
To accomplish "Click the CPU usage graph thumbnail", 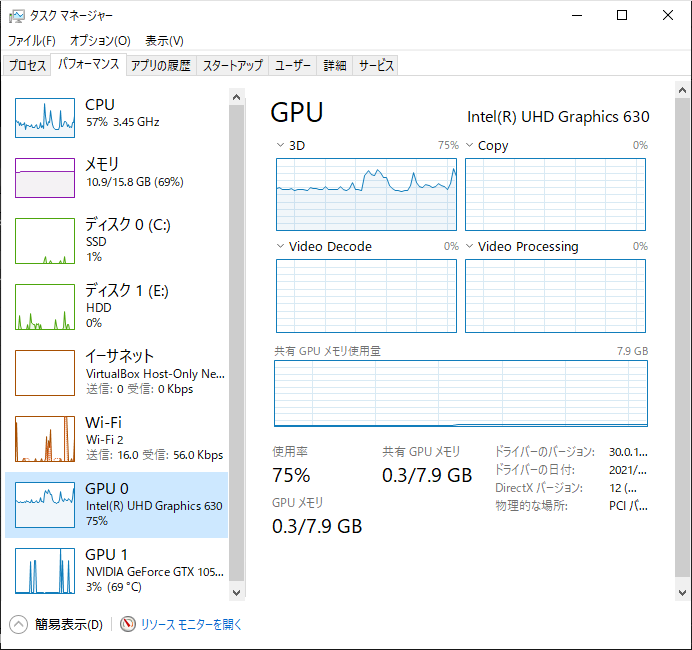I will click(45, 118).
